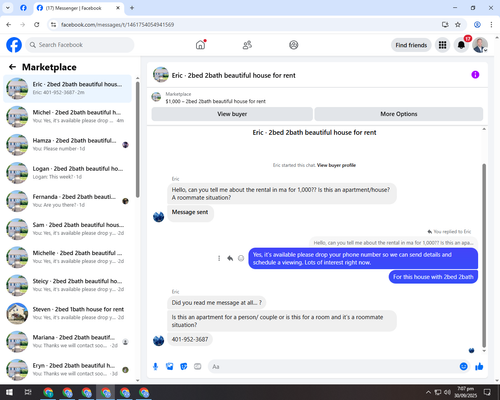This screenshot has height=400, width=500.
Task: Click the GIF icon in composer
Action: tap(198, 367)
